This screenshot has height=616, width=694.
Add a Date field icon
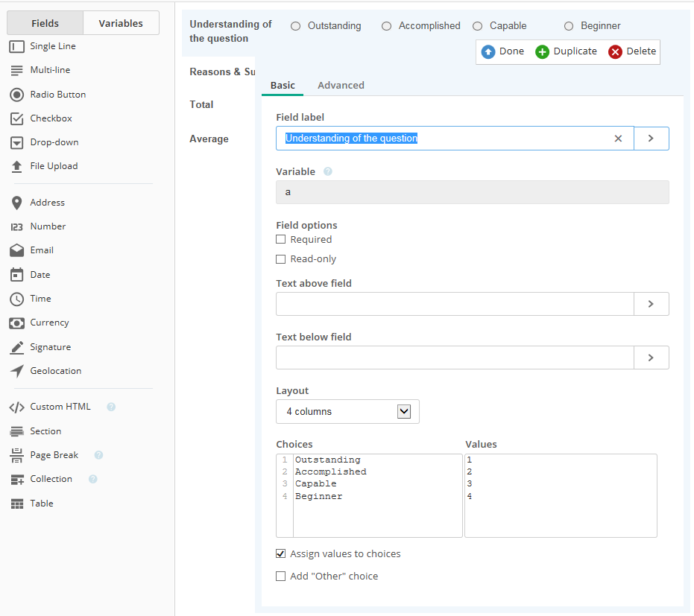(x=17, y=275)
